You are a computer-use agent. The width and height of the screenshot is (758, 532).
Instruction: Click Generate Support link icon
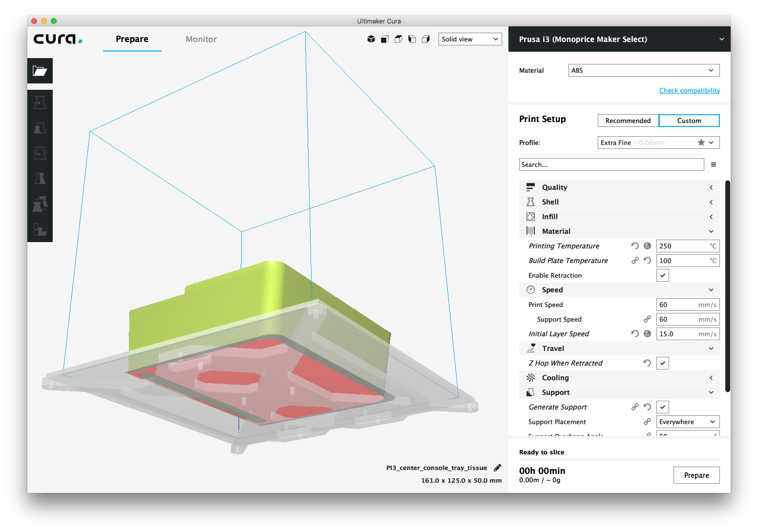(x=635, y=407)
